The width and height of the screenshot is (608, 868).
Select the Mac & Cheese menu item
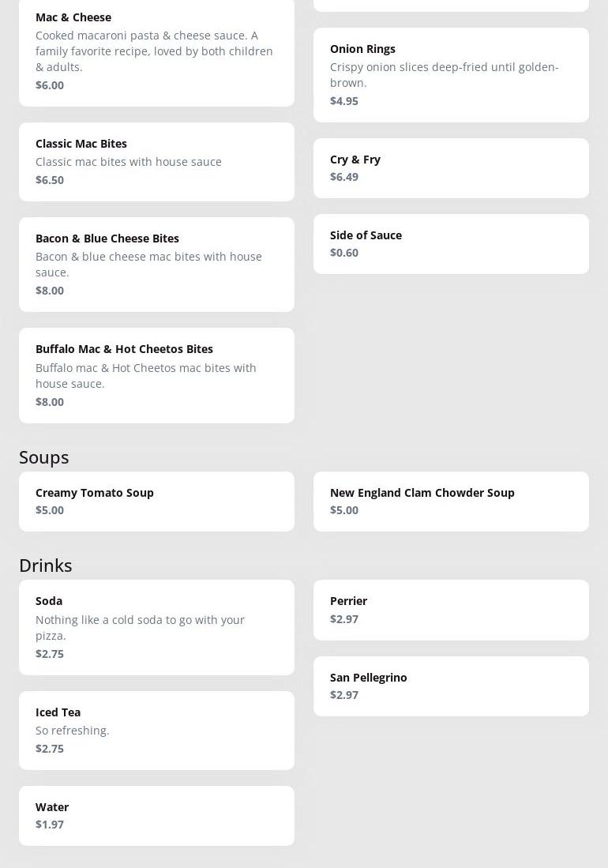click(156, 51)
